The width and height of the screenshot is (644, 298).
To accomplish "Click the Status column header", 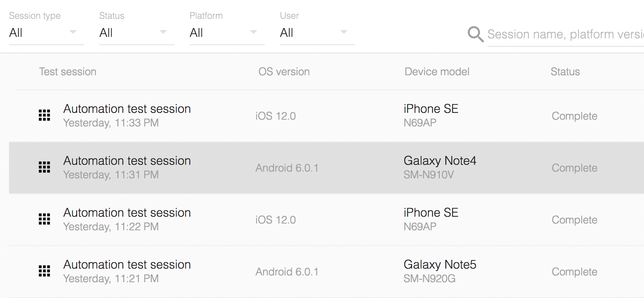I will (x=565, y=71).
